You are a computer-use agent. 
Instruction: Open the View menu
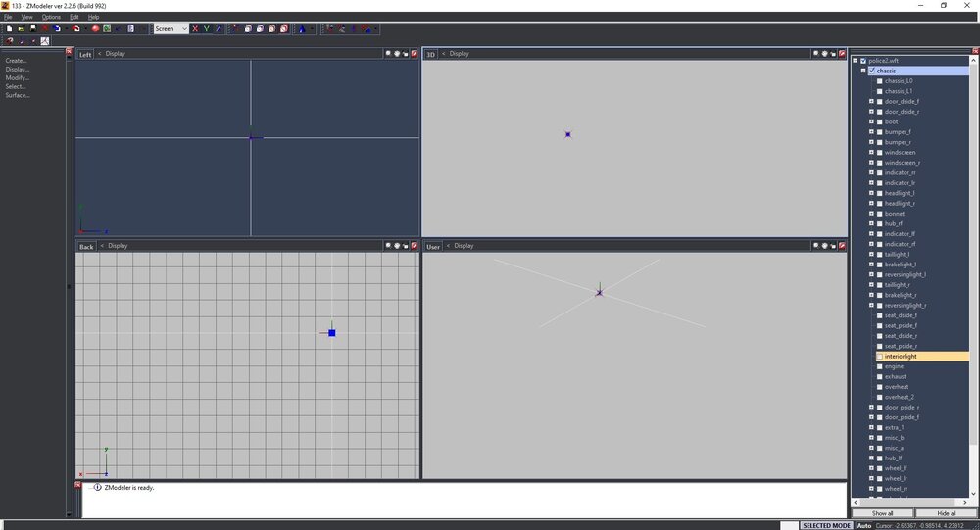coord(26,17)
